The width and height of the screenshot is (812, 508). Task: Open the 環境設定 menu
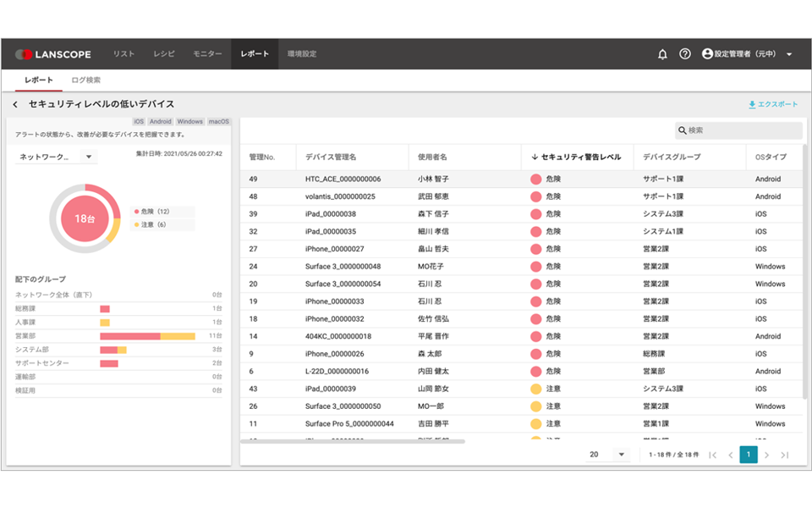pos(302,54)
